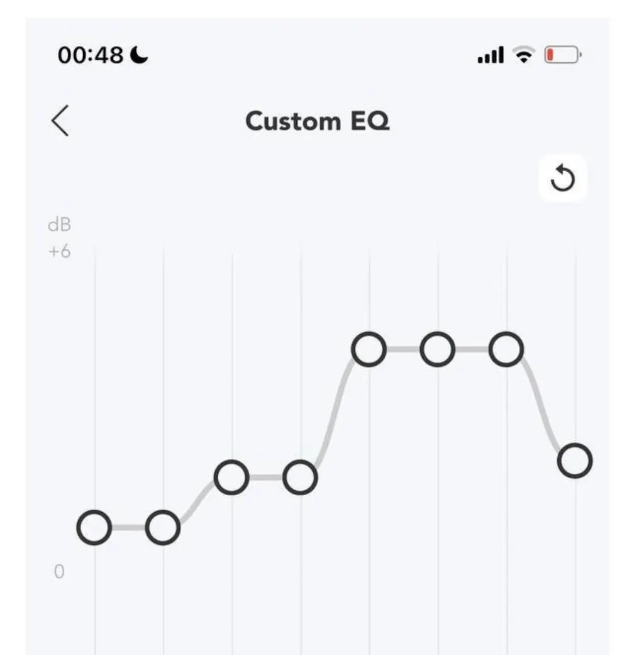
Task: Reset the EQ with the undo icon
Action: pyautogui.click(x=562, y=179)
